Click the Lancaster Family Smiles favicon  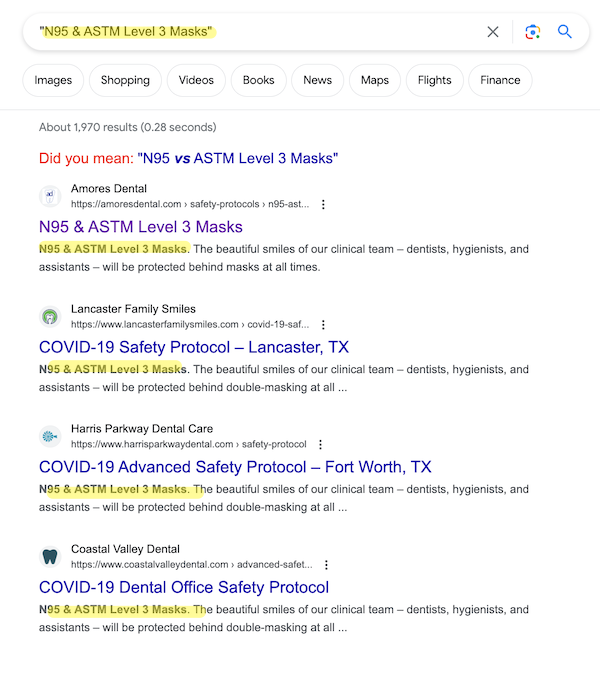click(x=50, y=316)
